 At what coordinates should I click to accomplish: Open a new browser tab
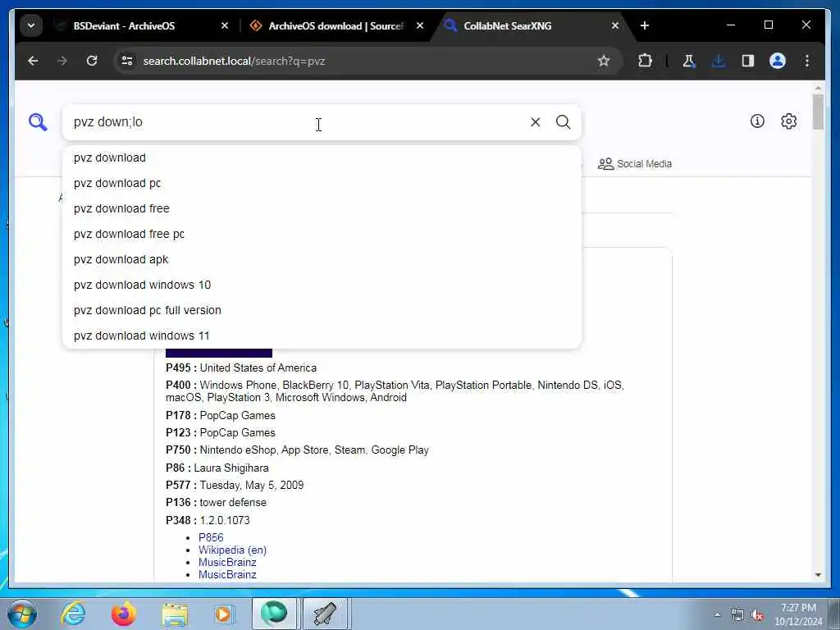(x=645, y=25)
